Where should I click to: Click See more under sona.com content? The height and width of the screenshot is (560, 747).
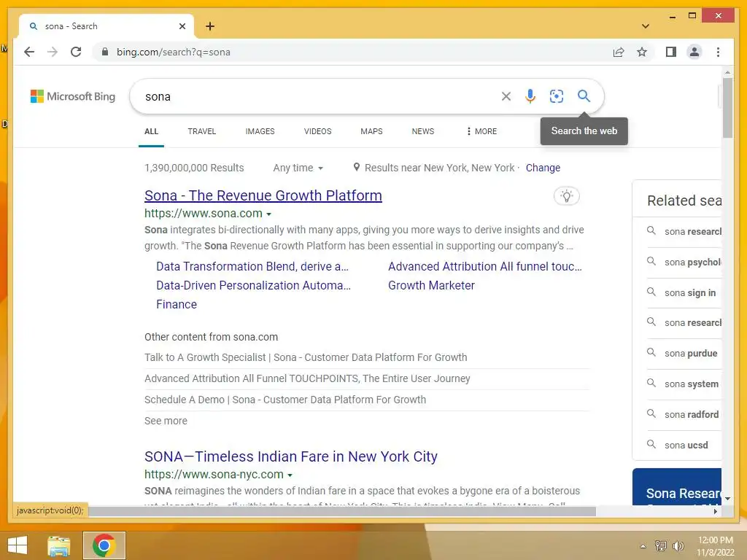[166, 421]
